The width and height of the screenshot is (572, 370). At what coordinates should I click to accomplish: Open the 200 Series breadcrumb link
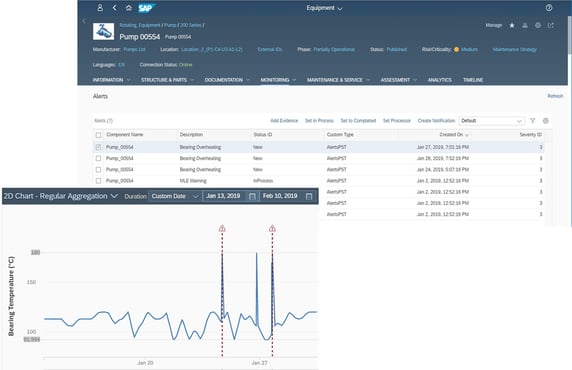[190, 25]
